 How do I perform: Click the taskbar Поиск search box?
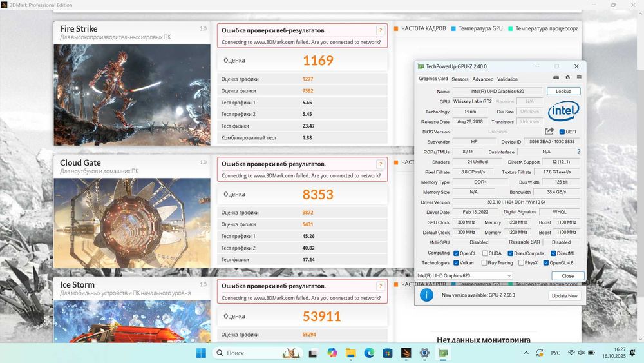click(258, 353)
